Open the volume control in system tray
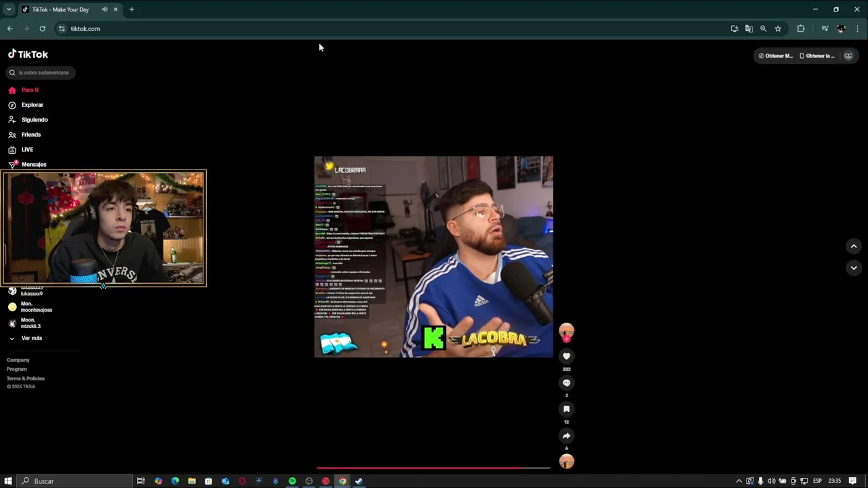 771,481
